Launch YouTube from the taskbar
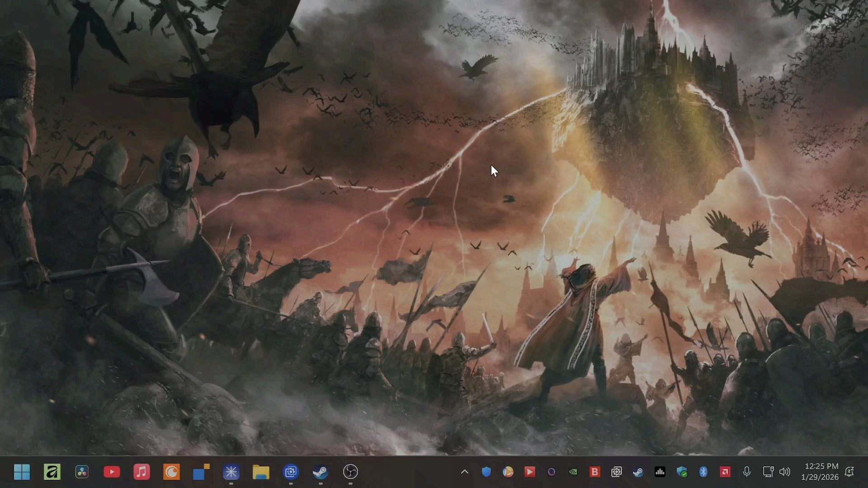 [112, 472]
